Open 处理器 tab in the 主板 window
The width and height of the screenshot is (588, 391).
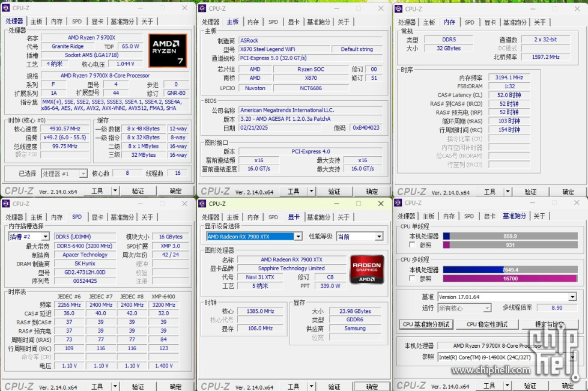point(211,22)
